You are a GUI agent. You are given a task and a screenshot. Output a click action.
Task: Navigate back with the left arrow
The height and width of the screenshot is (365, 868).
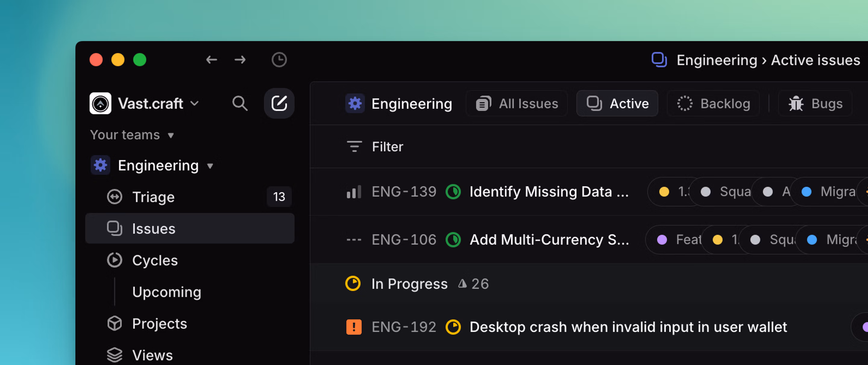pyautogui.click(x=211, y=60)
